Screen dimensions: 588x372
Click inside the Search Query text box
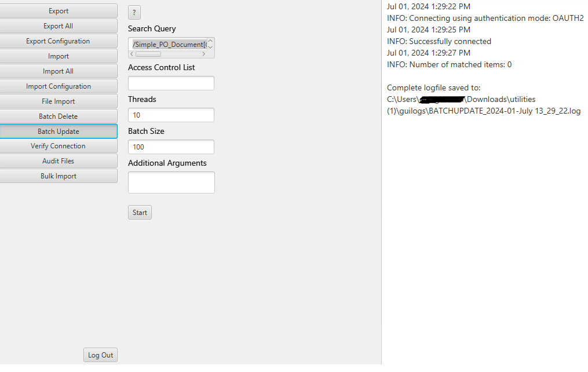pos(168,44)
